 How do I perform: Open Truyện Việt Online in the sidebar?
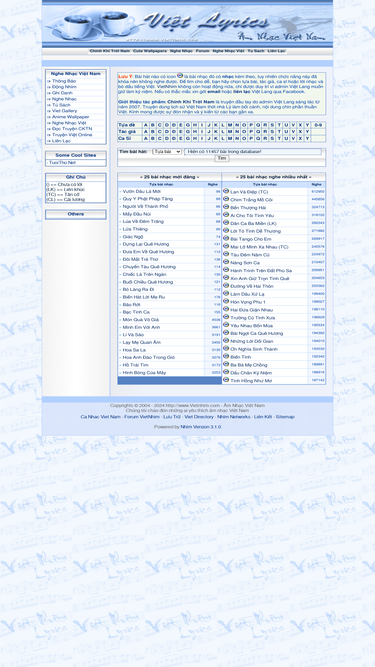(x=72, y=134)
